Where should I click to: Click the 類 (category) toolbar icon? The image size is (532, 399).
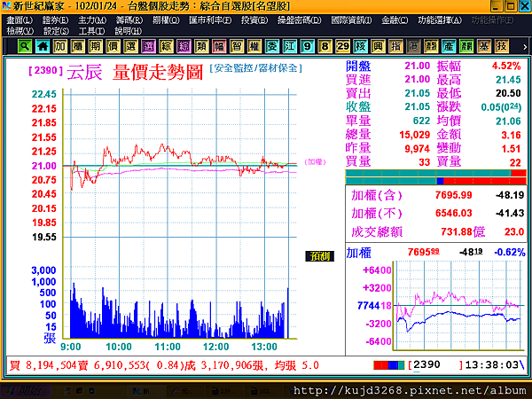point(201,46)
